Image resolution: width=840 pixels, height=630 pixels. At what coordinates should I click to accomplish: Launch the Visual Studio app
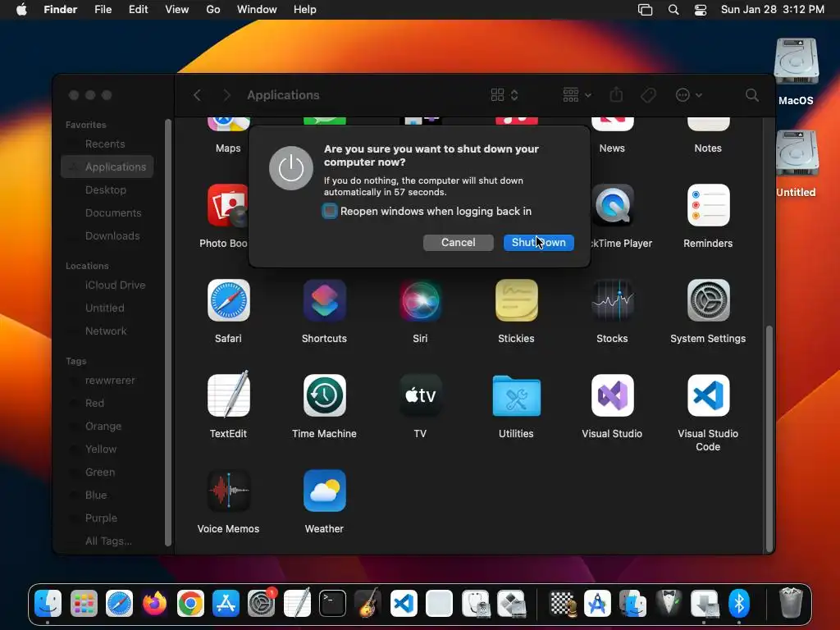click(612, 395)
